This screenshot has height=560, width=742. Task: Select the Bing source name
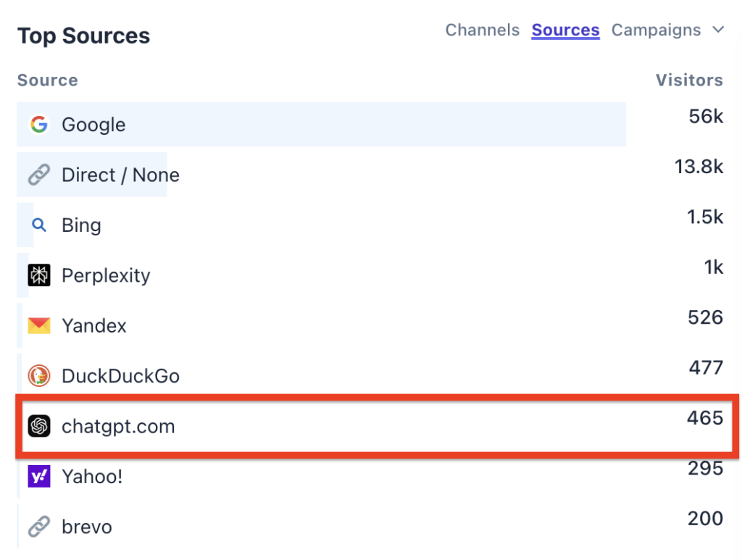[81, 225]
